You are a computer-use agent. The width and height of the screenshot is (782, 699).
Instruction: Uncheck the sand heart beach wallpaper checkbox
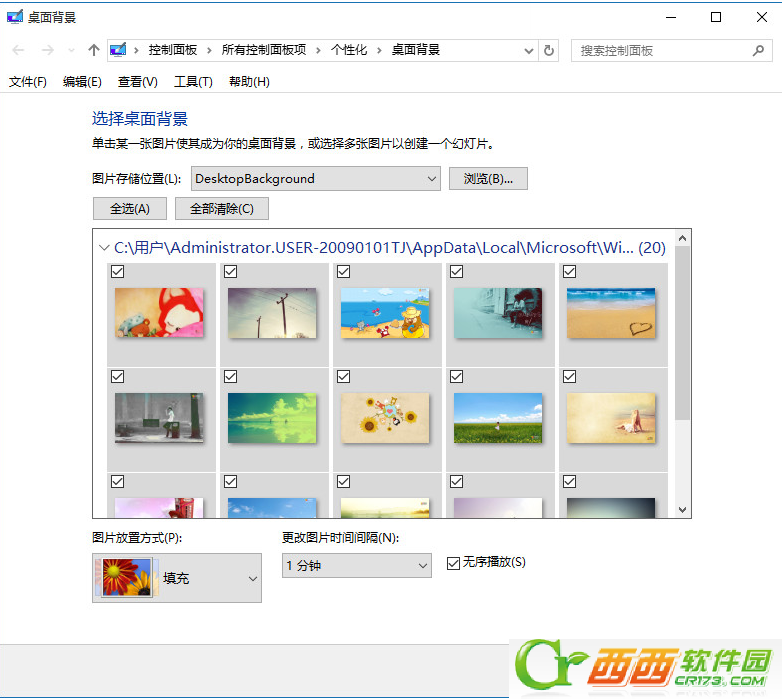[x=570, y=272]
